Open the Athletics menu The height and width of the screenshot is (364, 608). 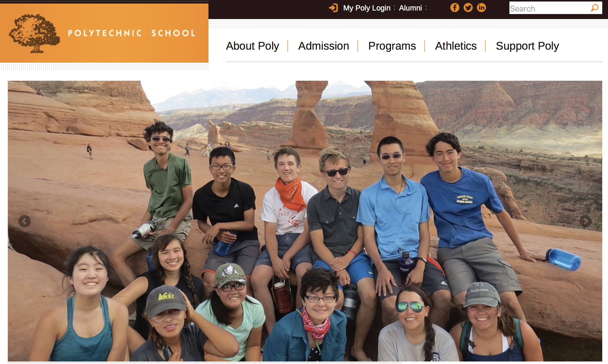[456, 46]
